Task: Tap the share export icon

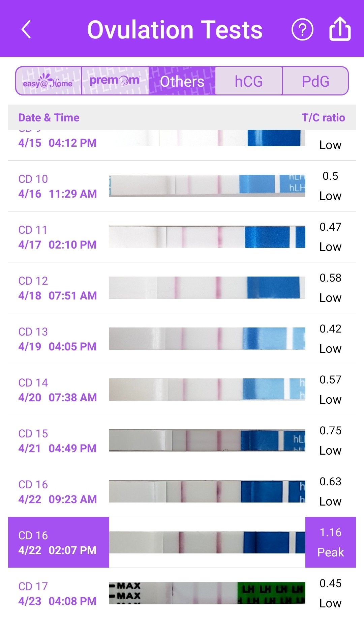Action: 340,29
